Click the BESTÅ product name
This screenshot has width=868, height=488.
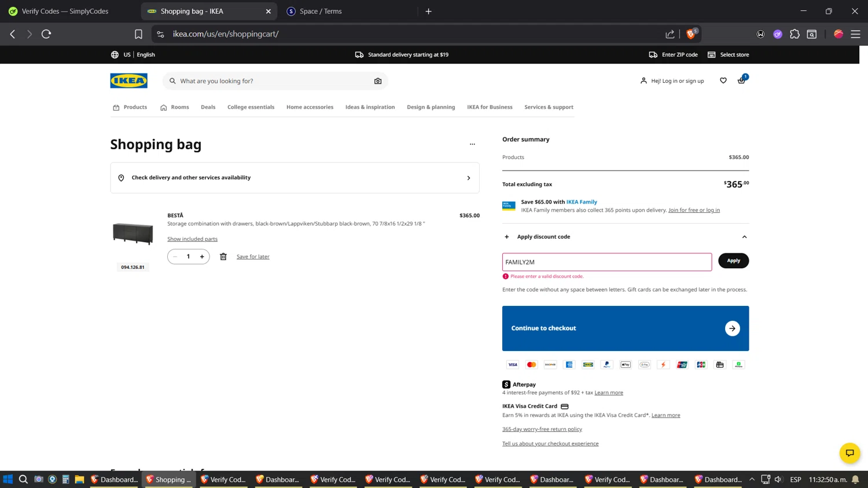click(175, 216)
